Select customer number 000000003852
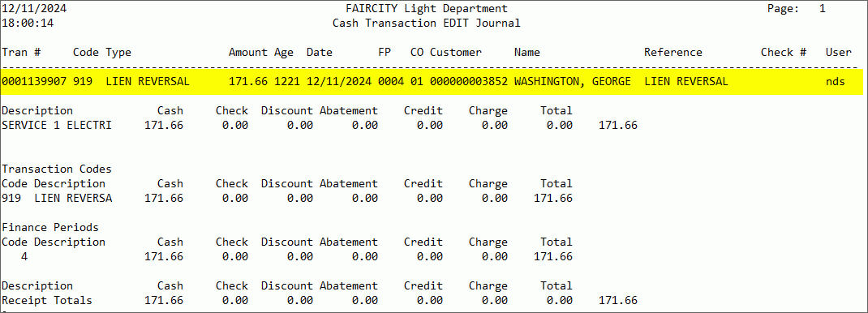868x313 pixels. (x=469, y=82)
